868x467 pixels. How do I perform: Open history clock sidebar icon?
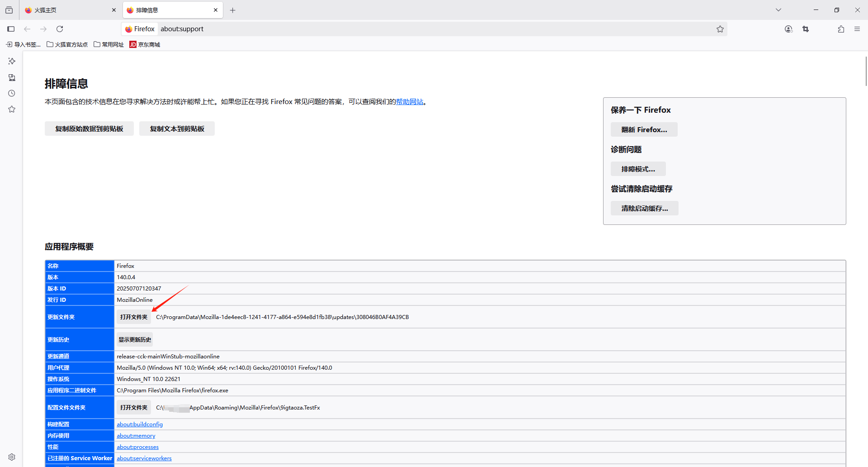tap(12, 93)
